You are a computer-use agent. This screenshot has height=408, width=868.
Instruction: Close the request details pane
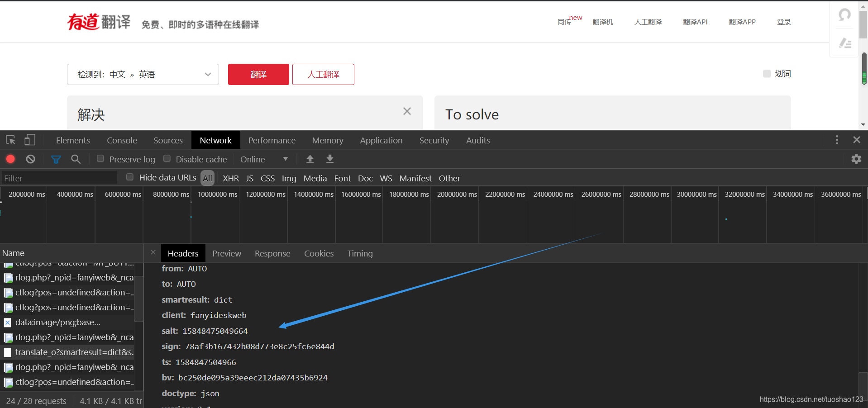tap(153, 252)
